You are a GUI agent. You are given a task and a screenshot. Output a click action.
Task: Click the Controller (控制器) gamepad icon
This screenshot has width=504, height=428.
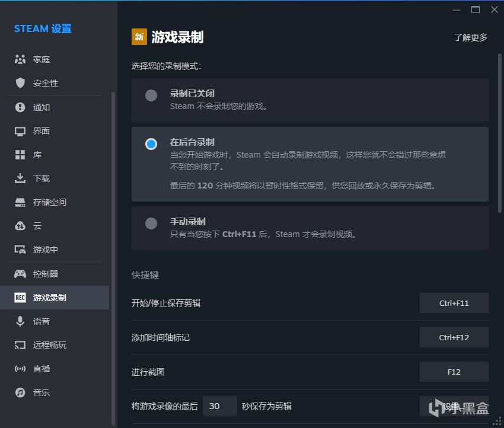pyautogui.click(x=20, y=274)
